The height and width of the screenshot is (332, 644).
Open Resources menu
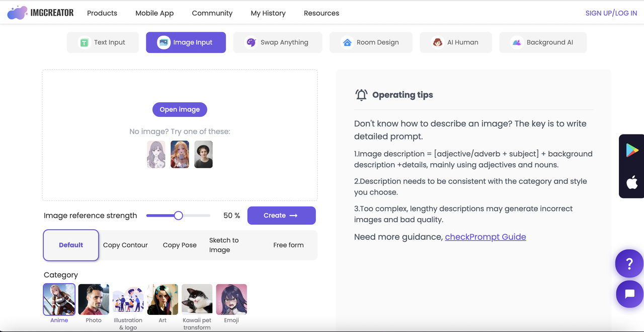pyautogui.click(x=321, y=13)
